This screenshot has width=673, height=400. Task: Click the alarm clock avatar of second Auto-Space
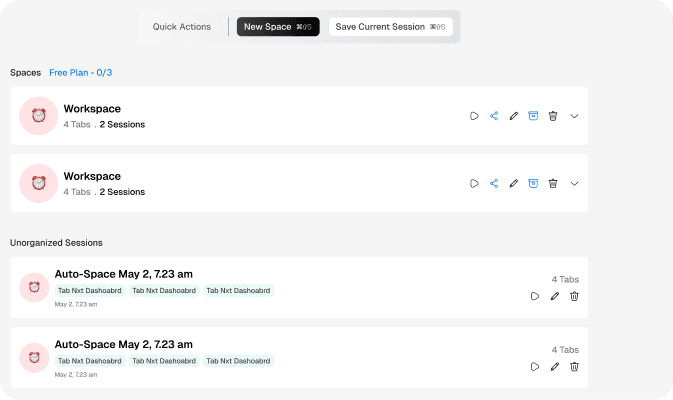(34, 358)
